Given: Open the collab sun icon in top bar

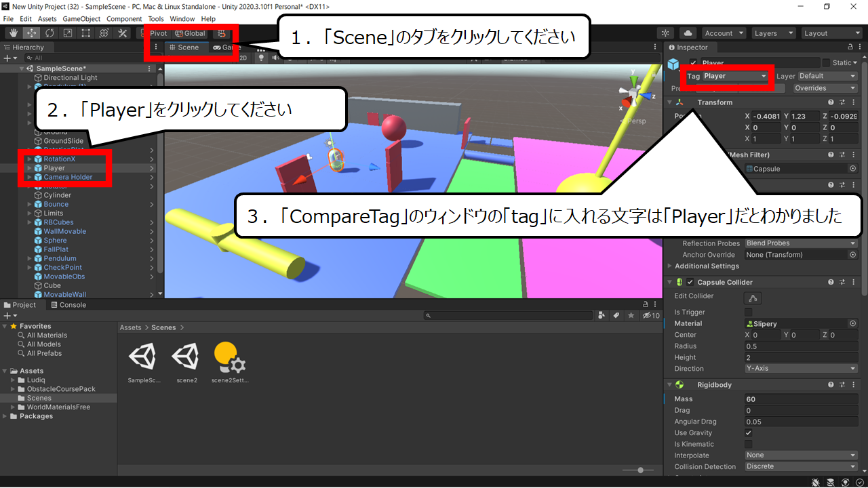Looking at the screenshot, I should pos(665,33).
